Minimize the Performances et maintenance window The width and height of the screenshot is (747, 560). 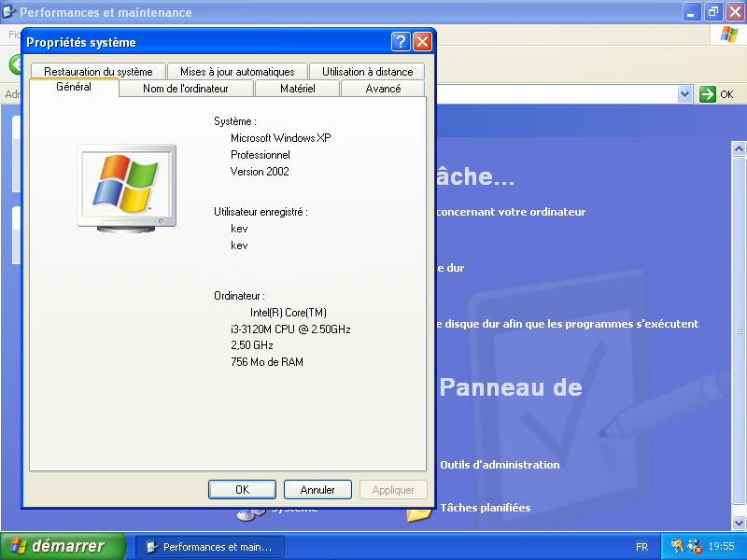pos(692,12)
